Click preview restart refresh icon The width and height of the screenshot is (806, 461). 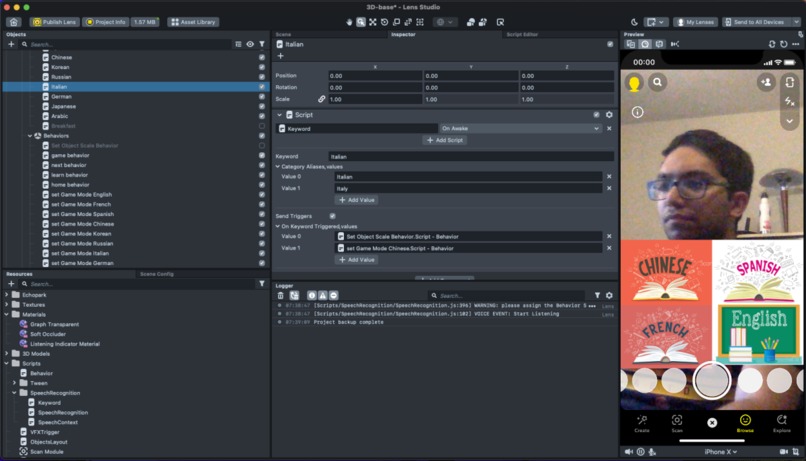coord(783,44)
